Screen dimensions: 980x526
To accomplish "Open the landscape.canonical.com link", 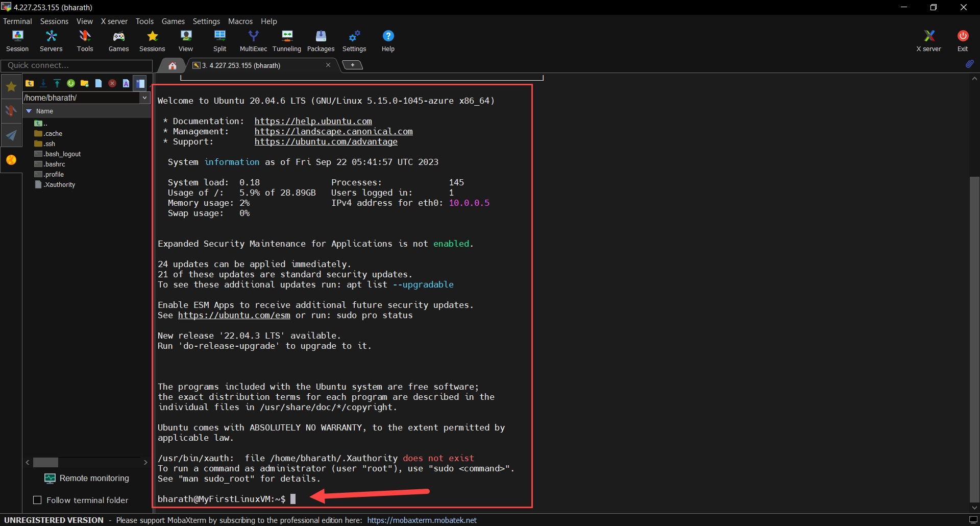I will tap(333, 131).
